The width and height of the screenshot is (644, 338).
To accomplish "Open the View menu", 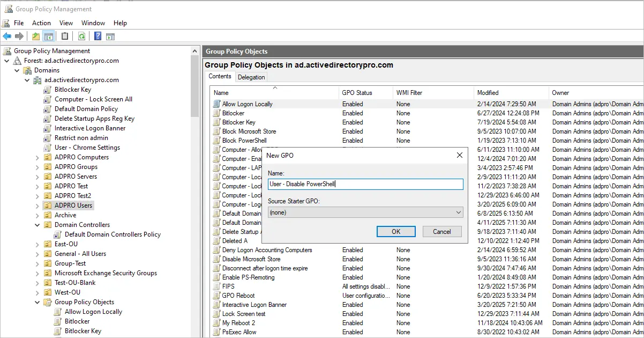I will pos(66,23).
